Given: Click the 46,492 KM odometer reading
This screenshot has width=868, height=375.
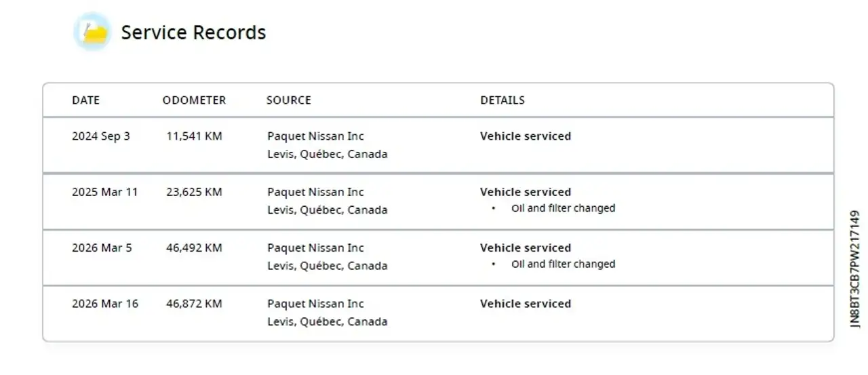Looking at the screenshot, I should 194,248.
